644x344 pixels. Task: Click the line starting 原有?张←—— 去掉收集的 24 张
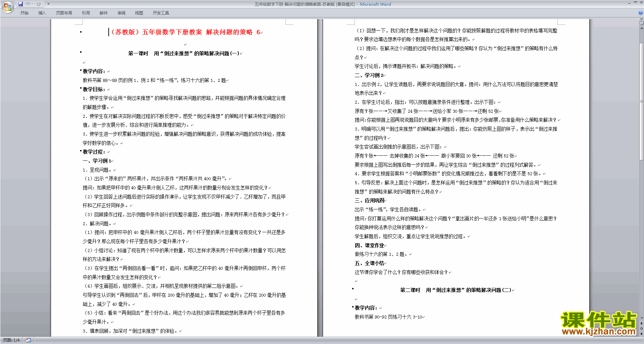tap(435, 156)
